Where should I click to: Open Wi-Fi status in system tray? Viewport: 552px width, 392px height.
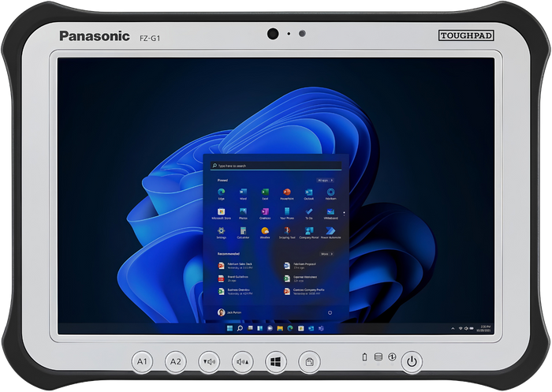pyautogui.click(x=460, y=329)
